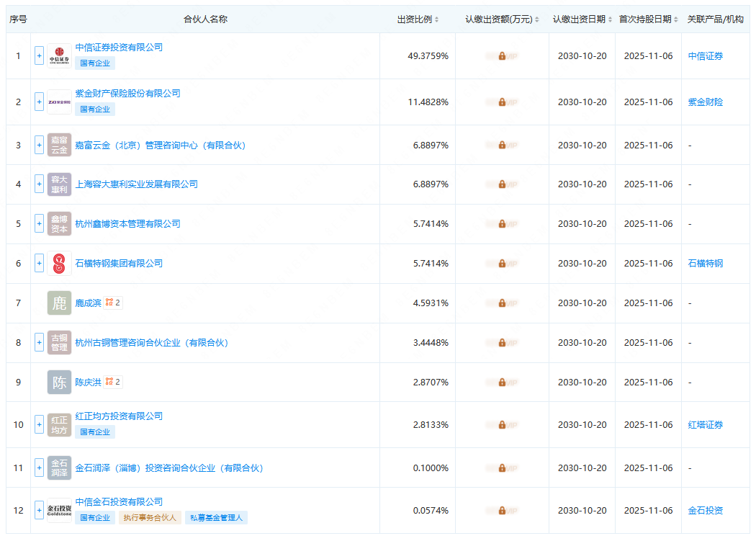Click the VIP lock icon in row 2
Screen dimensions: 756x541
pos(502,102)
